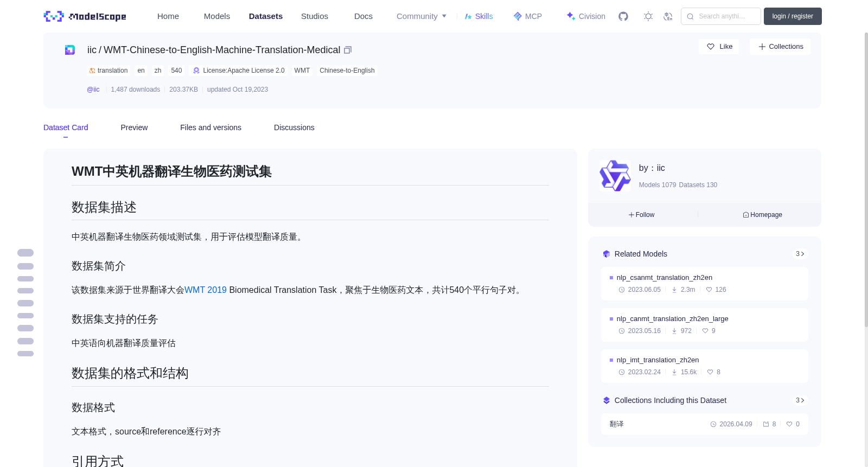Follow the iic organization

tap(641, 215)
